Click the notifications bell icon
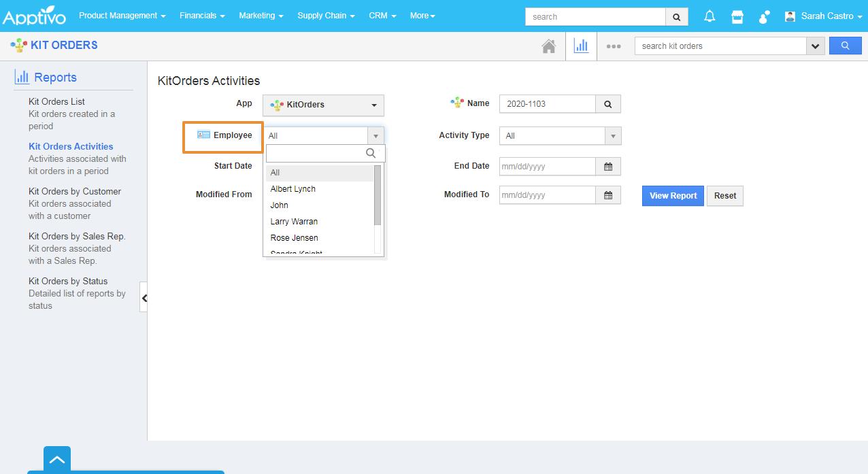The image size is (868, 474). [x=710, y=16]
